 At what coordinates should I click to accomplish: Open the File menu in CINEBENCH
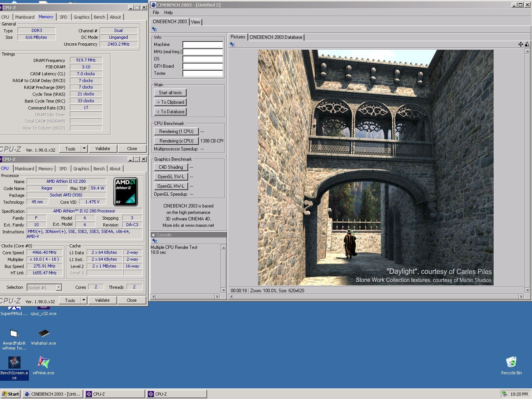pyautogui.click(x=156, y=13)
